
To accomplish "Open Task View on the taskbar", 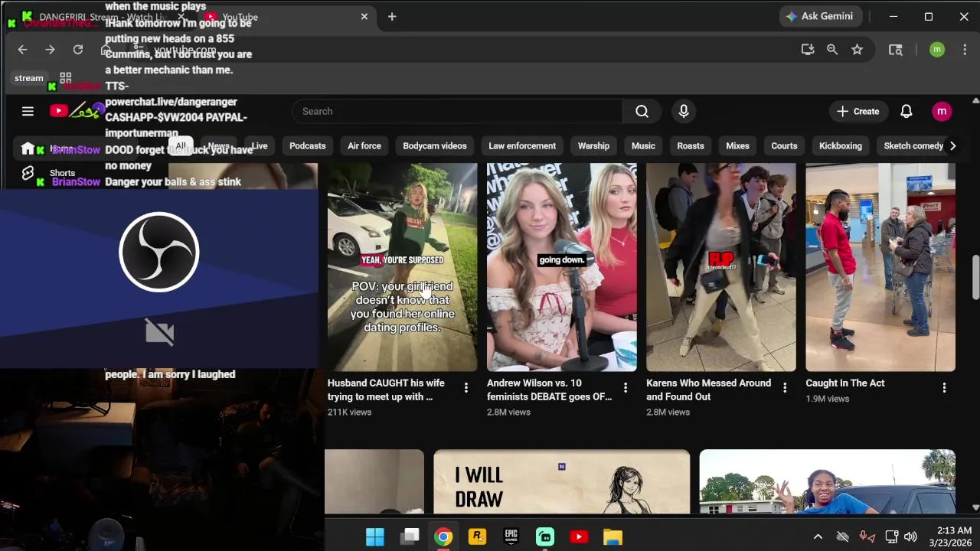I will 410,536.
